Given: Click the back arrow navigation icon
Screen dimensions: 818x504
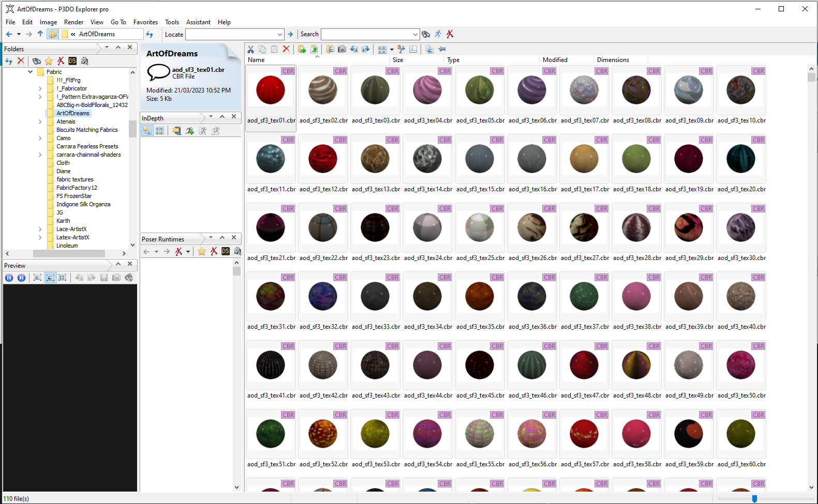Looking at the screenshot, I should click(9, 34).
